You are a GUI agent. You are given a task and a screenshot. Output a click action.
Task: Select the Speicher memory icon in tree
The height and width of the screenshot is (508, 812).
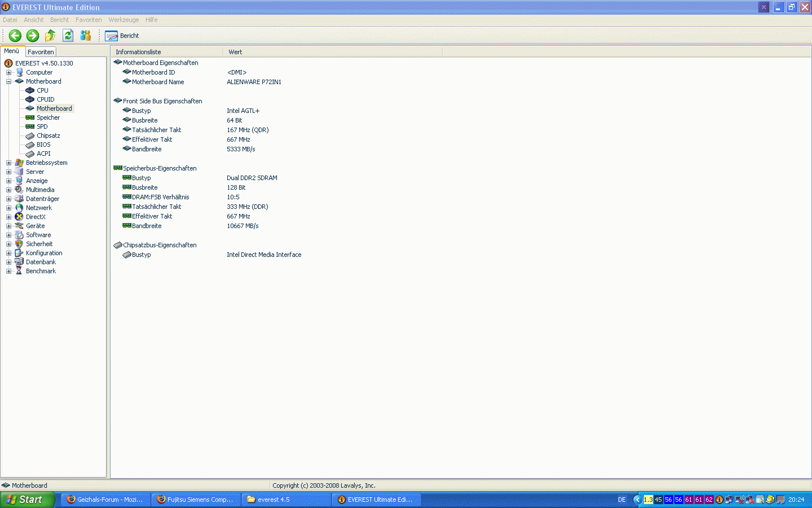coord(30,117)
